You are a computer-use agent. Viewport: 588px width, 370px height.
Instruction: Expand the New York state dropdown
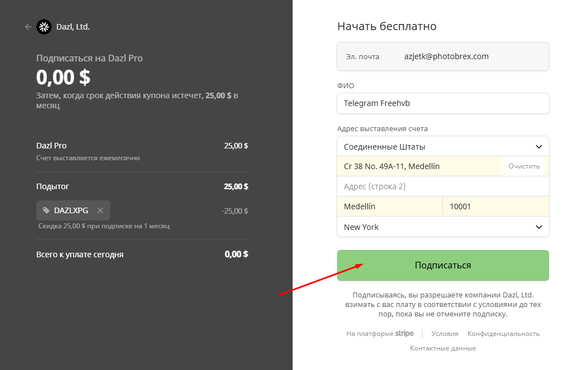(435, 227)
